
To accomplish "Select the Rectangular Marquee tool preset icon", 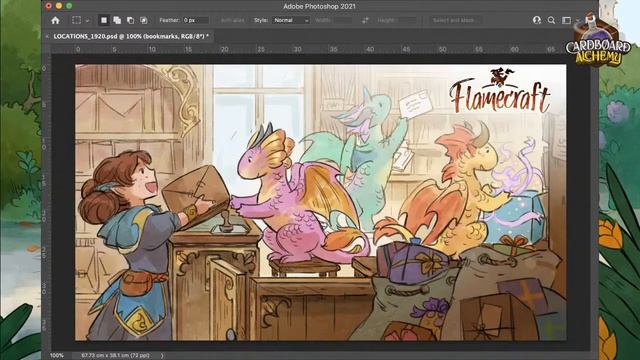I will [x=76, y=20].
